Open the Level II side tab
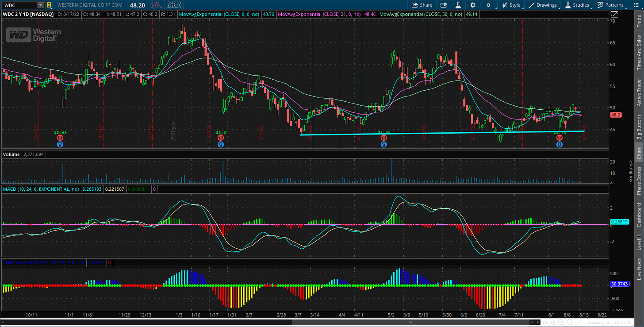Image resolution: width=644 pixels, height=327 pixels. click(639, 243)
